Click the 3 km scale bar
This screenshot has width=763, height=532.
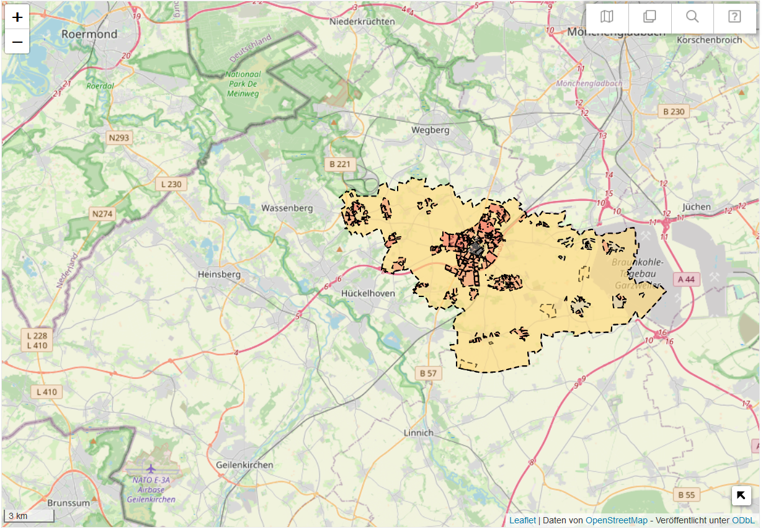click(x=29, y=516)
